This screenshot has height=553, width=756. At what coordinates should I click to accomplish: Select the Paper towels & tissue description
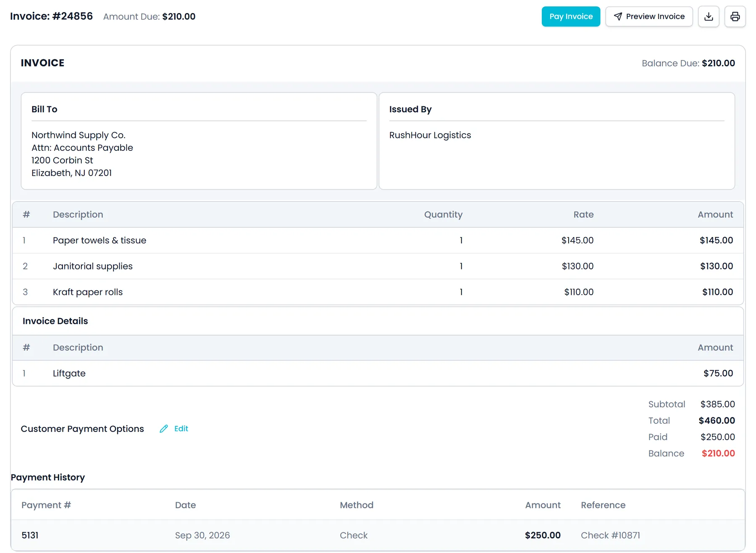pos(100,240)
